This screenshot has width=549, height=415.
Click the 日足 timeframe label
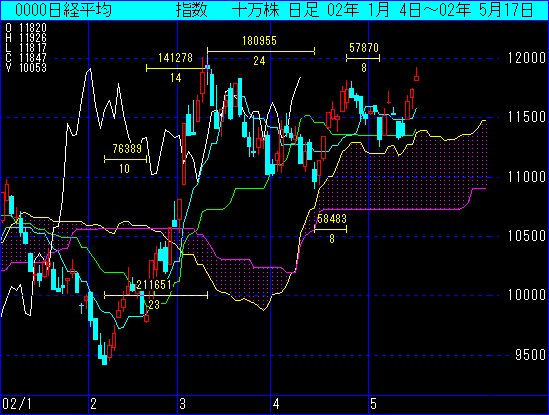304,10
